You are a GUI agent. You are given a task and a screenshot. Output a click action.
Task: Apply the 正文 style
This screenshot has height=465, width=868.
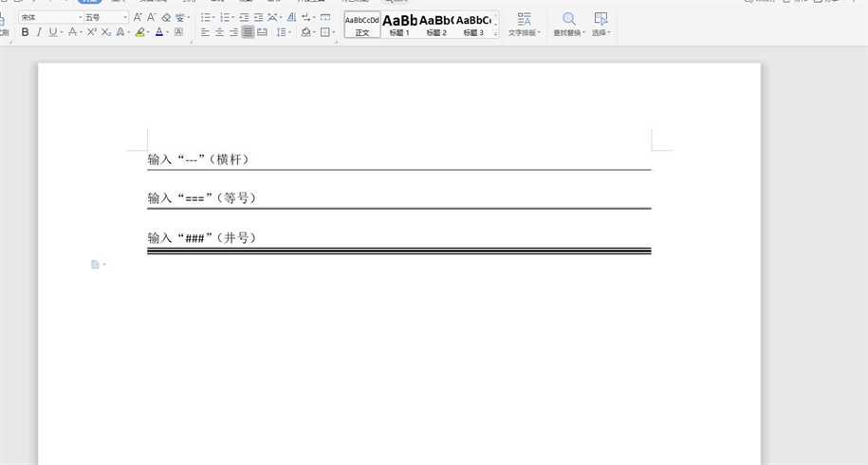[361, 25]
